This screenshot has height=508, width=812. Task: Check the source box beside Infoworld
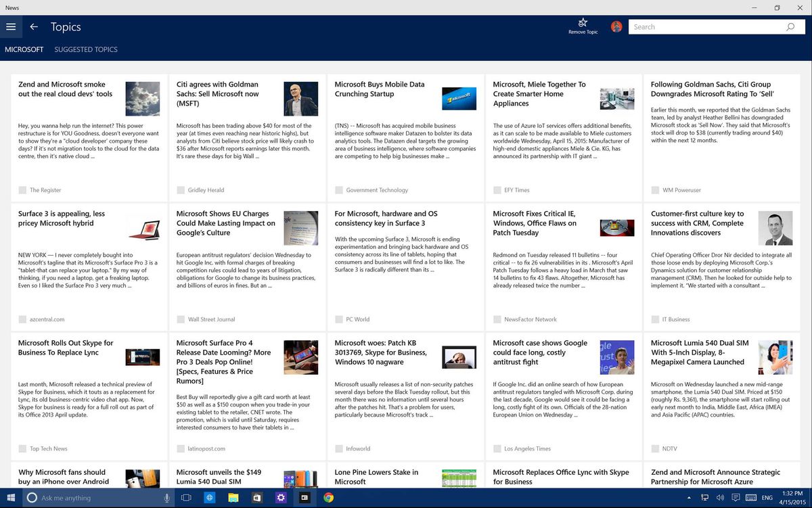point(338,448)
